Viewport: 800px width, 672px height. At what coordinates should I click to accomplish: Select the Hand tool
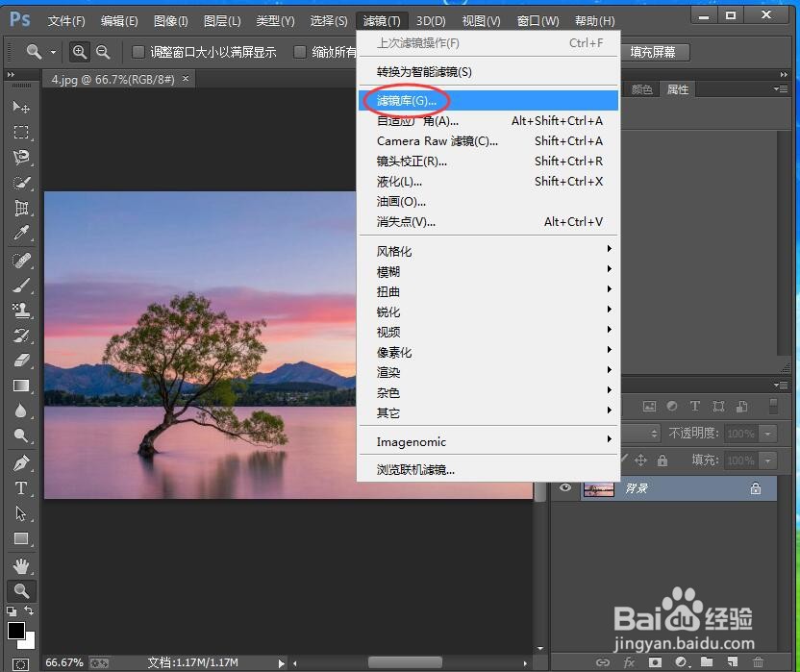(x=21, y=566)
